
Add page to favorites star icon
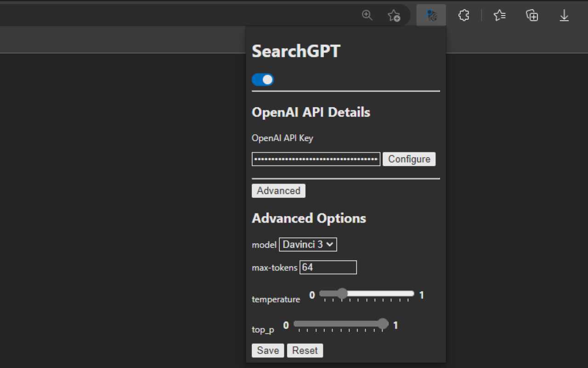click(394, 16)
